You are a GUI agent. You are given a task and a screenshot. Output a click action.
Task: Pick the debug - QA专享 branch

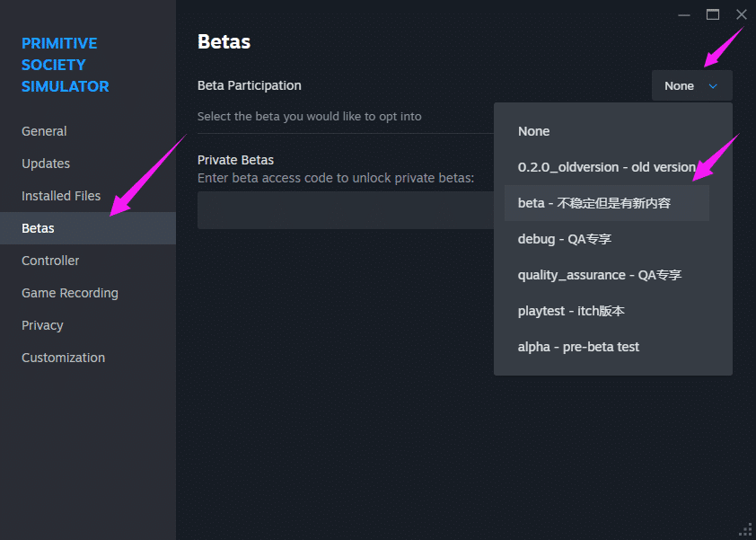[x=607, y=239]
